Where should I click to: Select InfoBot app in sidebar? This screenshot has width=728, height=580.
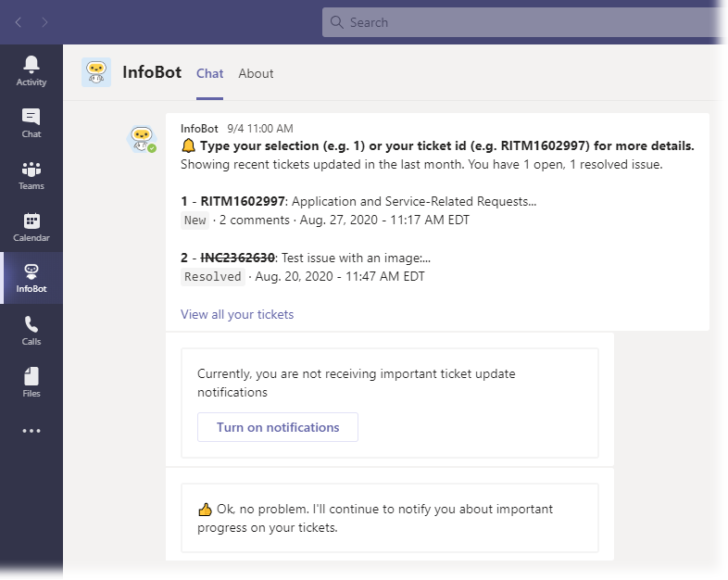tap(31, 278)
